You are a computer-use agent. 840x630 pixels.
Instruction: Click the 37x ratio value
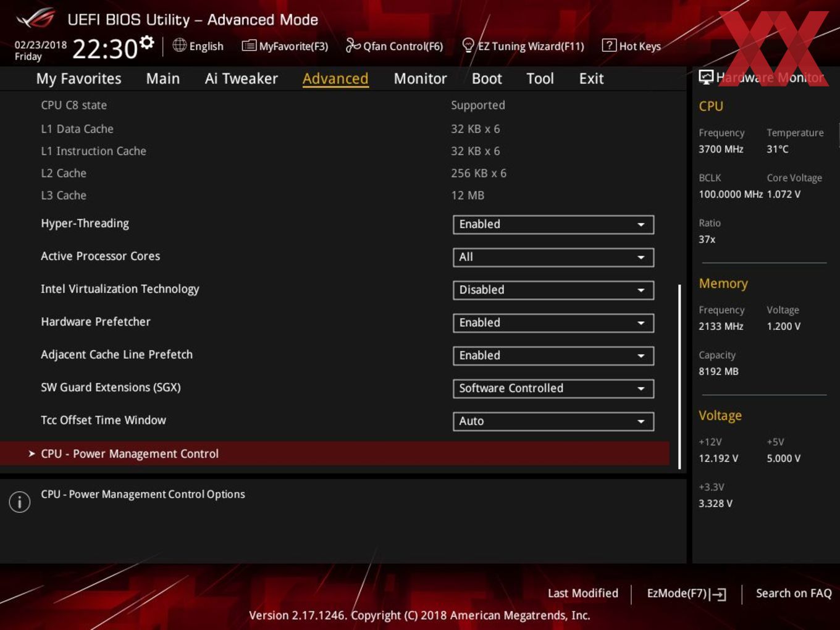[x=707, y=239]
